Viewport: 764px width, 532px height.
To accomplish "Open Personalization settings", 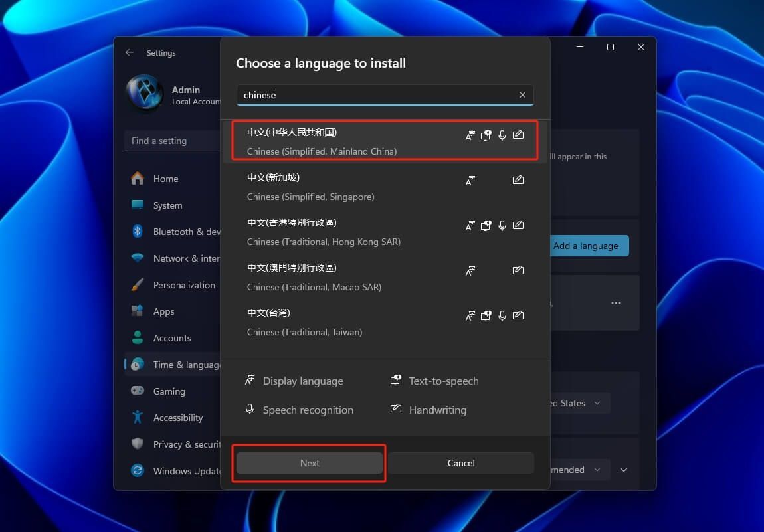I will (x=173, y=285).
